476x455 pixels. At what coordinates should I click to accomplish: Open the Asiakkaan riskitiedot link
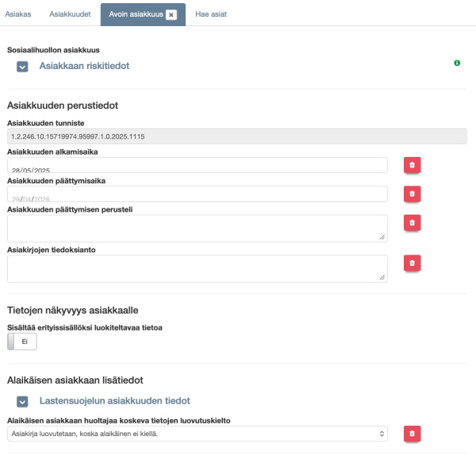tap(84, 66)
